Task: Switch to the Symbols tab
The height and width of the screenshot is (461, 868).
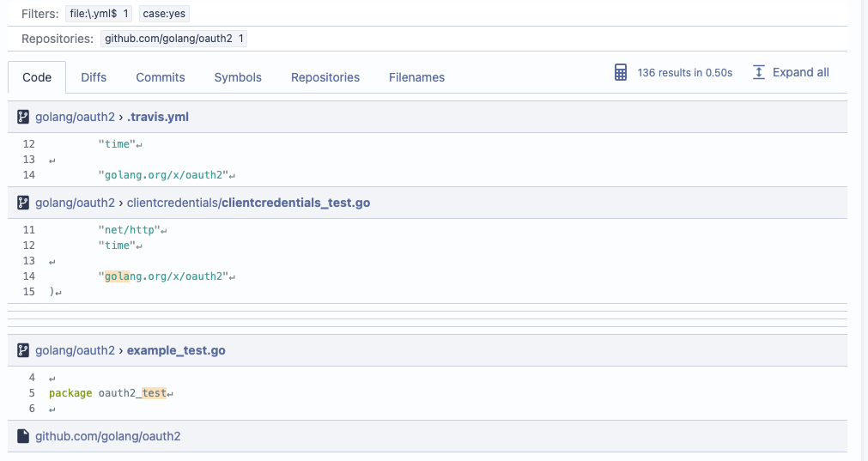Action: point(238,77)
